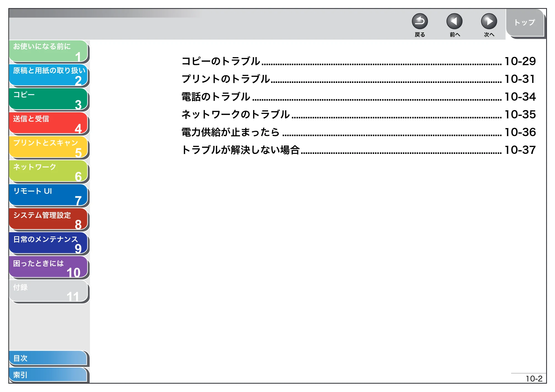The width and height of the screenshot is (555, 392).
Task: Click the 索引 (index) button
Action: coord(48,375)
